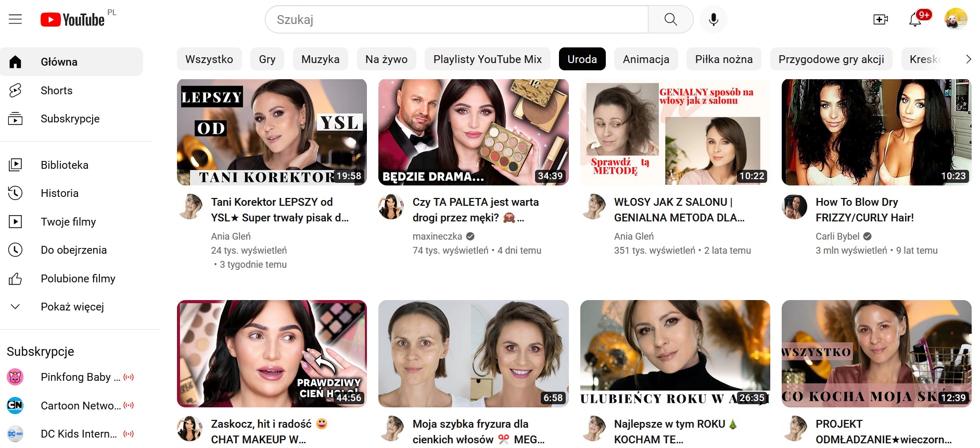This screenshot has width=980, height=448.
Task: Expand Pokaż więcej in sidebar
Action: pos(72,307)
